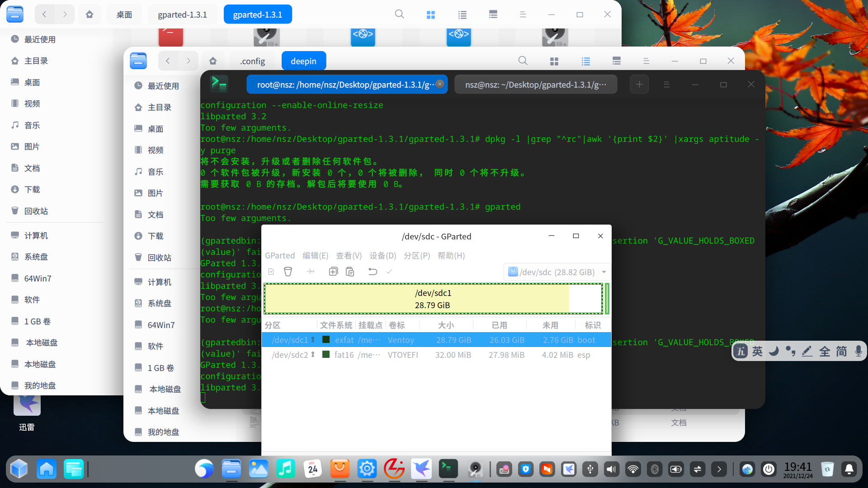Click the GParted delete partition trash icon
The image size is (868, 488).
pyautogui.click(x=288, y=272)
